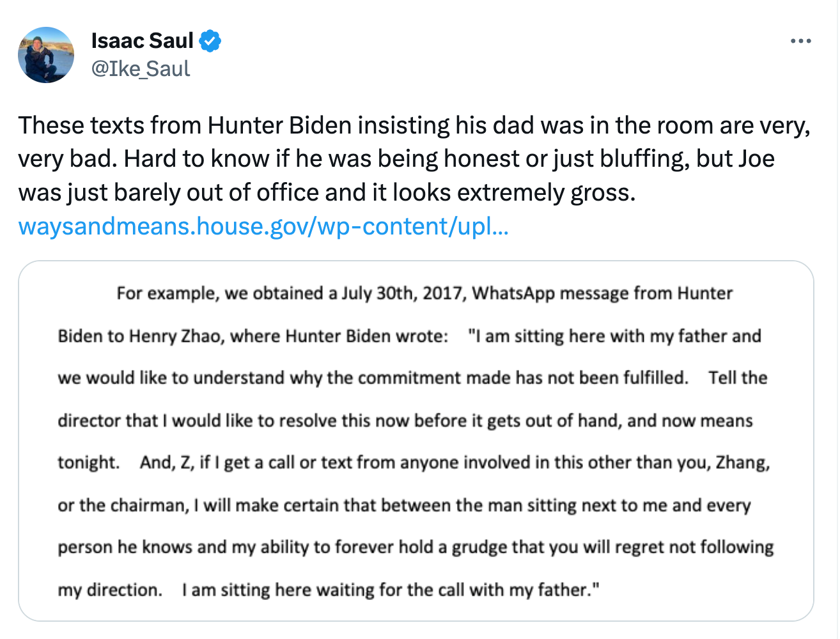Screen dimensions: 840x639
Task: Click 'person he knows and my ability' line
Action: pyautogui.click(x=416, y=548)
